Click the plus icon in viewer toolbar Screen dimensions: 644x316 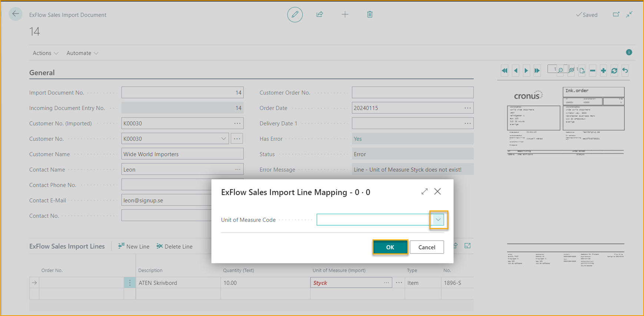pos(603,70)
